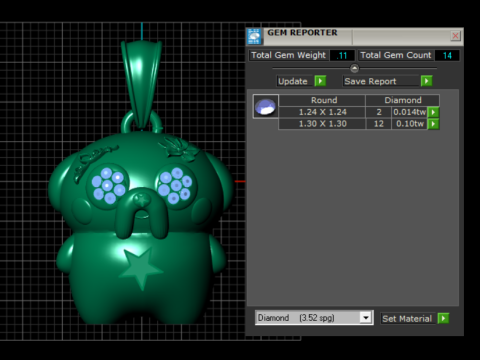
Task: Click the Total Gem Weight value .11
Action: 342,55
